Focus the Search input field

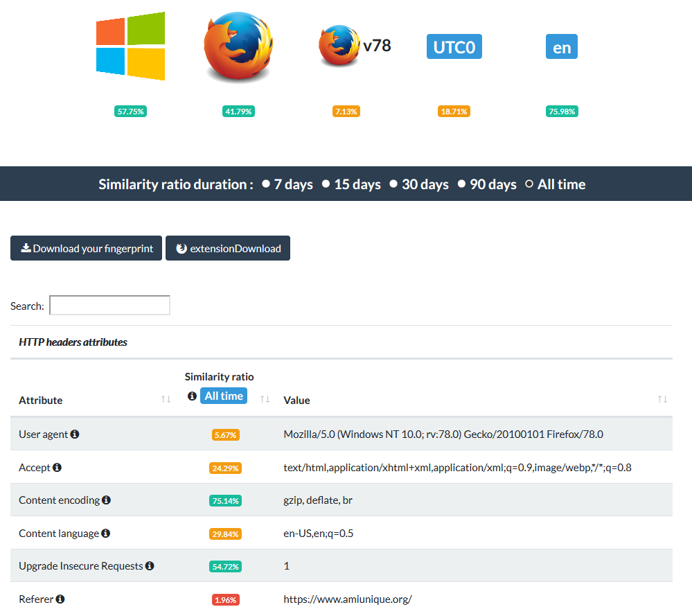(109, 305)
